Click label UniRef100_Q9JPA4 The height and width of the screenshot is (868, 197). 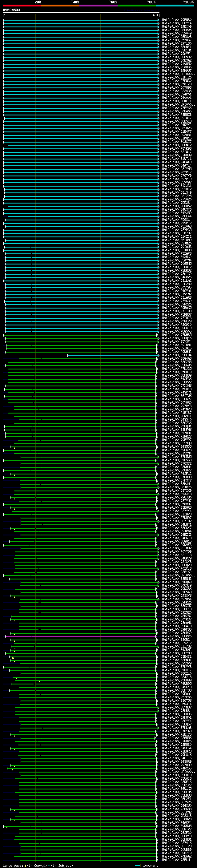point(177,531)
